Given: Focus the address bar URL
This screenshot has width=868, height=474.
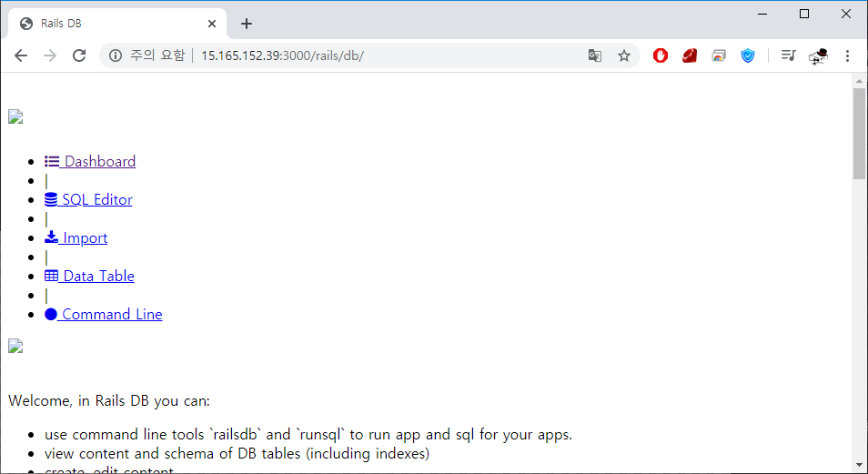Looking at the screenshot, I should (282, 55).
